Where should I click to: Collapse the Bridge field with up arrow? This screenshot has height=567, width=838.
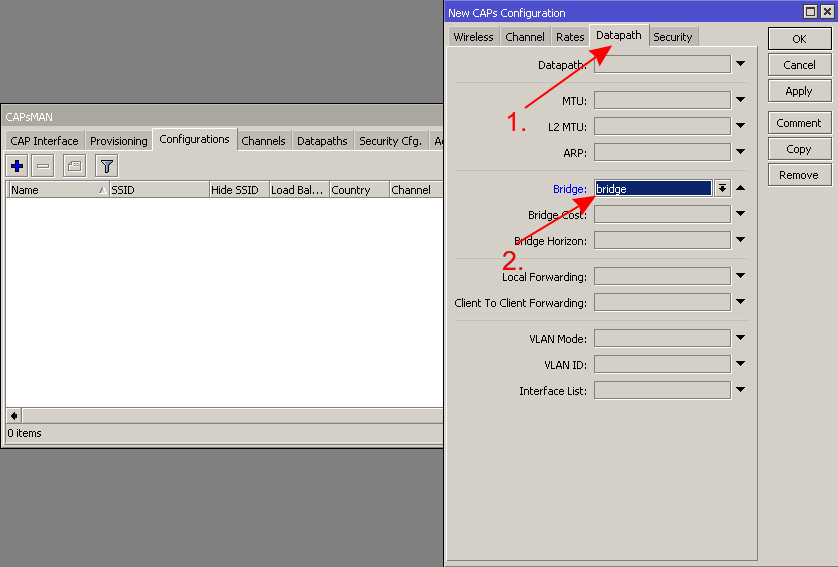click(x=741, y=188)
